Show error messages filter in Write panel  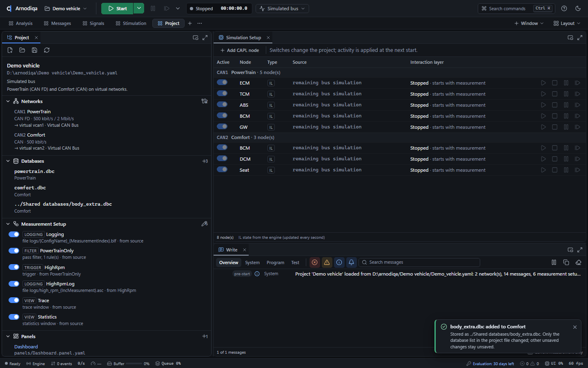[x=314, y=263]
